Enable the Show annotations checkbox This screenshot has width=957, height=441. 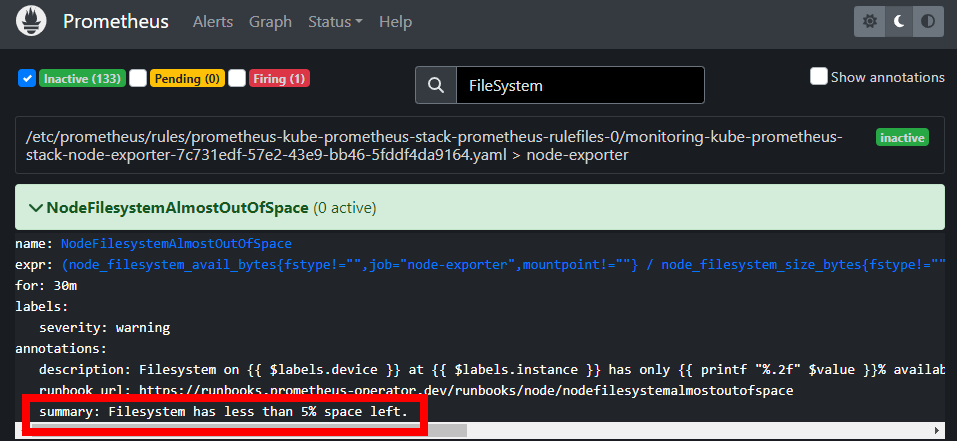pos(818,76)
